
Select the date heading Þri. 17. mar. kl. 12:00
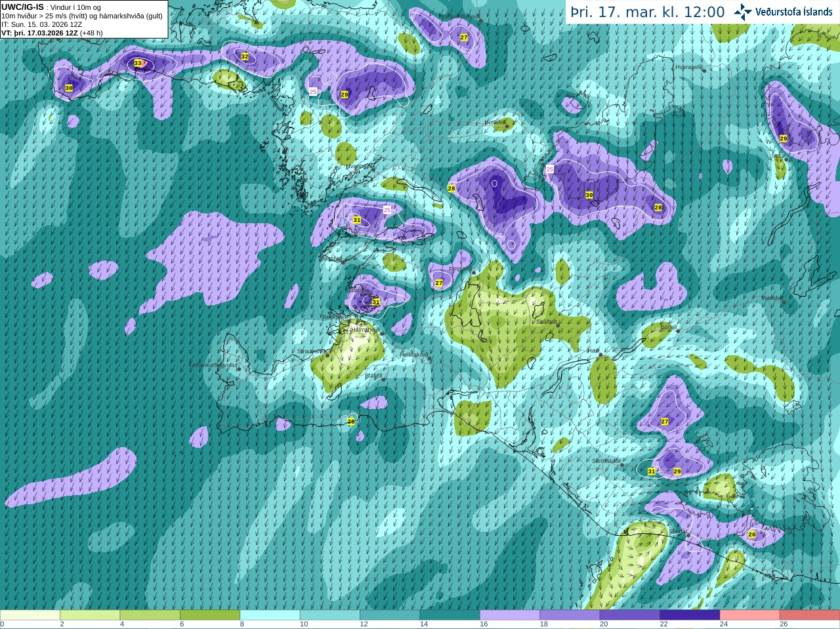click(x=647, y=12)
